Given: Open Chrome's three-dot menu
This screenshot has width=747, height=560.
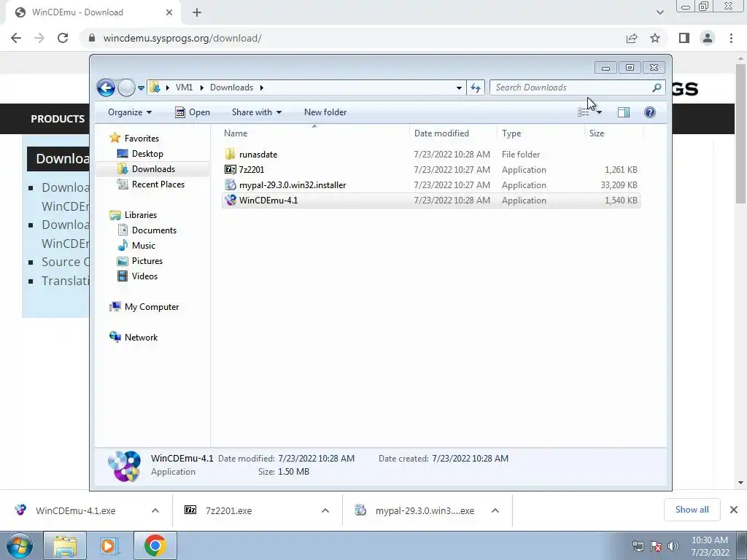Looking at the screenshot, I should (x=731, y=38).
